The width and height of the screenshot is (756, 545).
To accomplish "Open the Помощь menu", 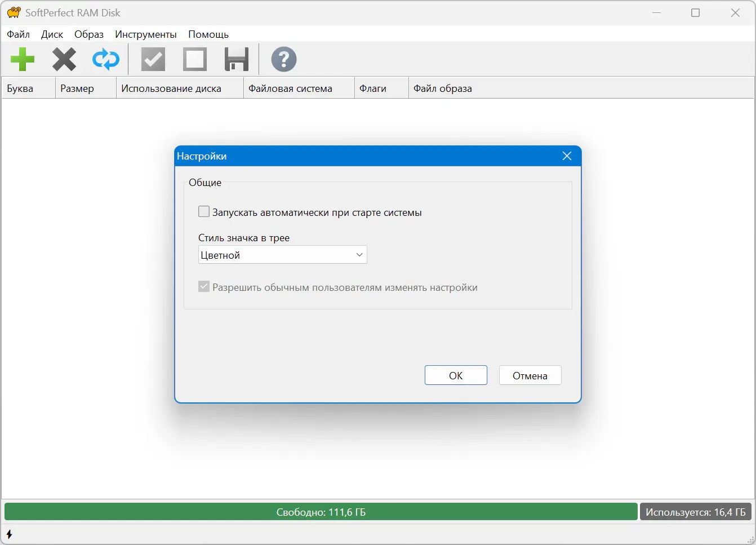I will tap(208, 34).
